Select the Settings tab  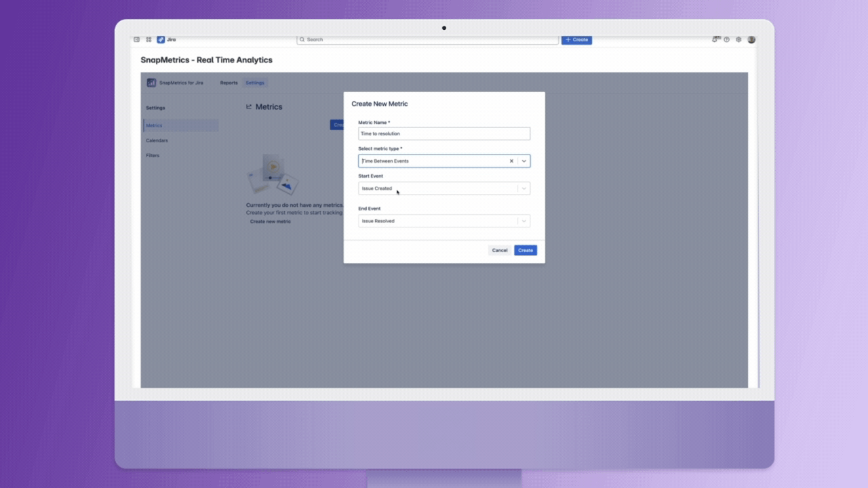(255, 83)
